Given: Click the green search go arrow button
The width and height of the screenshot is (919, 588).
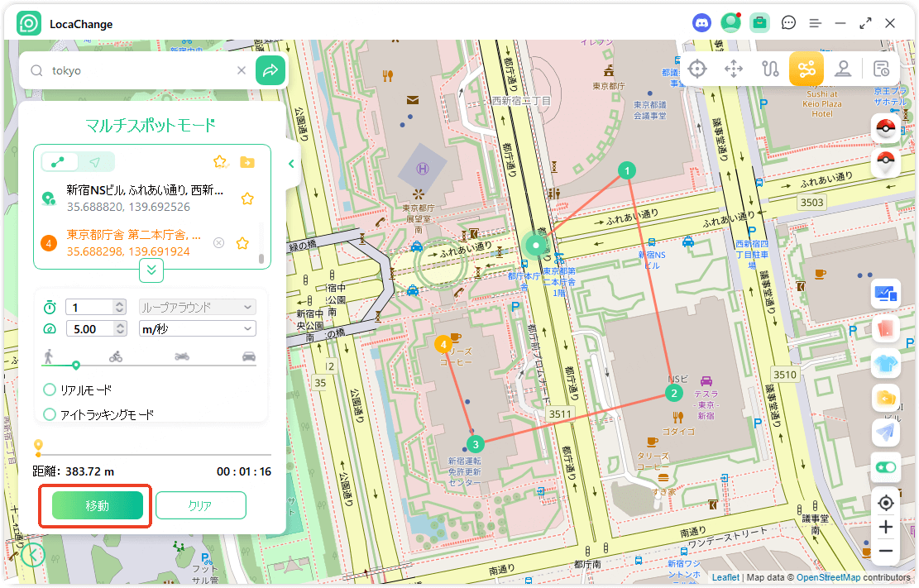Looking at the screenshot, I should pyautogui.click(x=270, y=70).
